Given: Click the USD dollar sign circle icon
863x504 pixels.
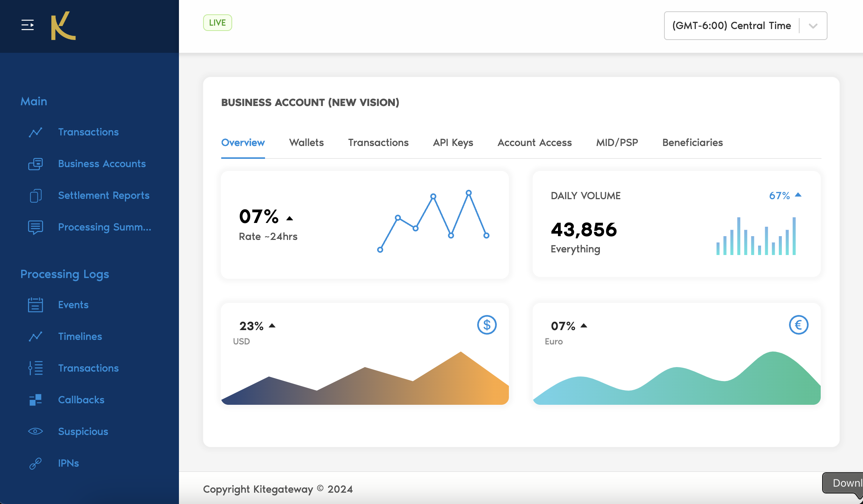Looking at the screenshot, I should tap(487, 325).
